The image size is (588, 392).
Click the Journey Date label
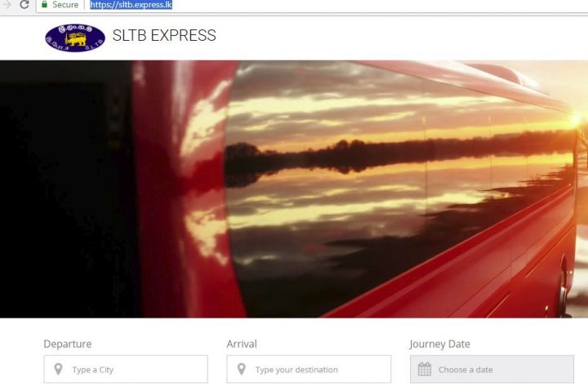440,344
